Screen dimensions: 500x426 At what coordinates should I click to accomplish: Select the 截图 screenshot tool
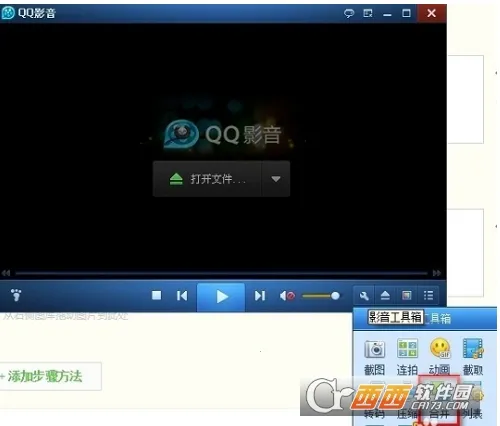pyautogui.click(x=374, y=357)
